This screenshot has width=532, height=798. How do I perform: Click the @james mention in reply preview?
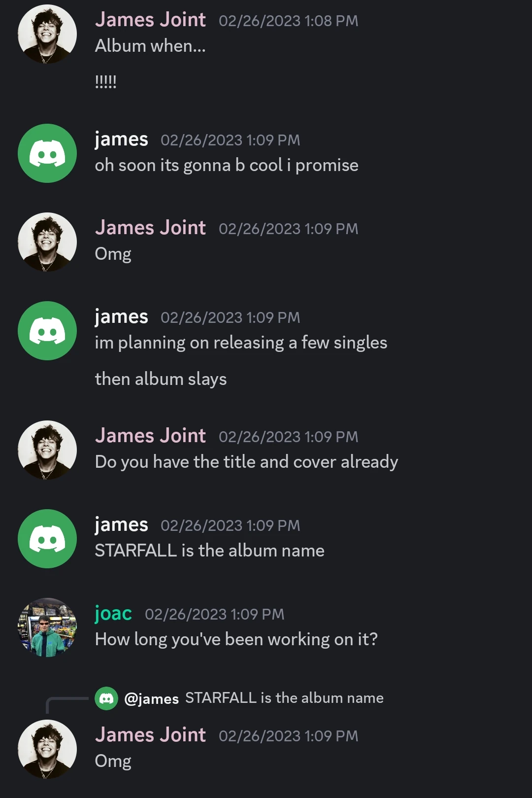click(152, 699)
